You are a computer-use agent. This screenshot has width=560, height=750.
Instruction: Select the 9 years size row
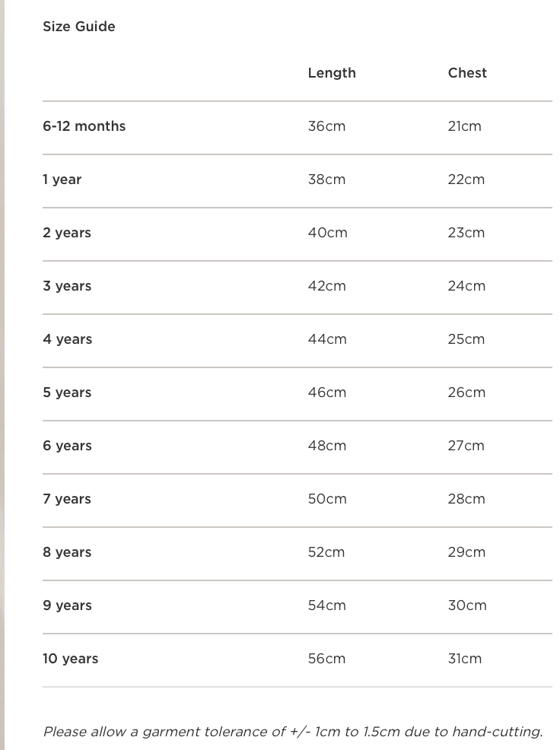click(67, 605)
